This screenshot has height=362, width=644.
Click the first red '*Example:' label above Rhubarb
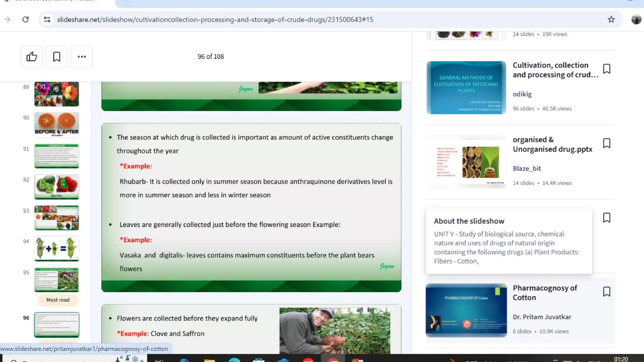tap(136, 166)
